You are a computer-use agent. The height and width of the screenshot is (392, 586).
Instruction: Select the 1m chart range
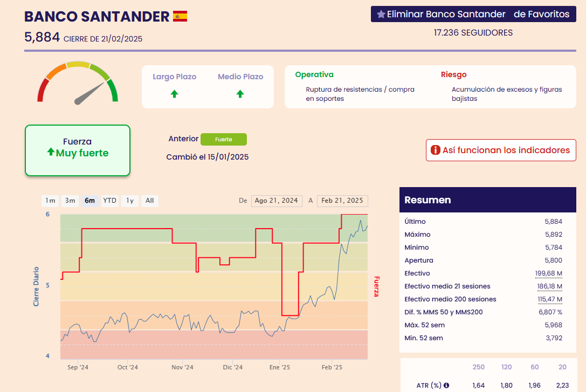(x=51, y=201)
